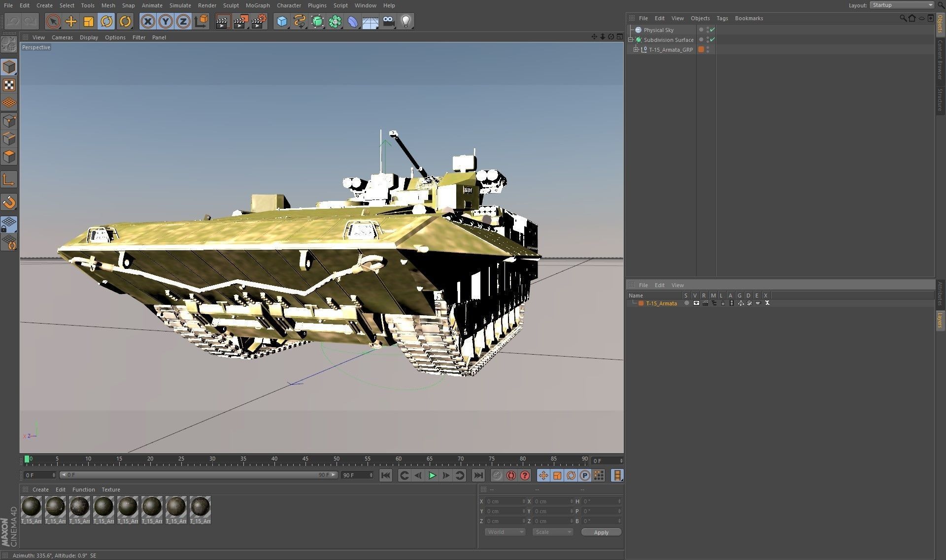The image size is (946, 560).
Task: Toggle T-15_Armata layer solo dot
Action: tap(686, 303)
